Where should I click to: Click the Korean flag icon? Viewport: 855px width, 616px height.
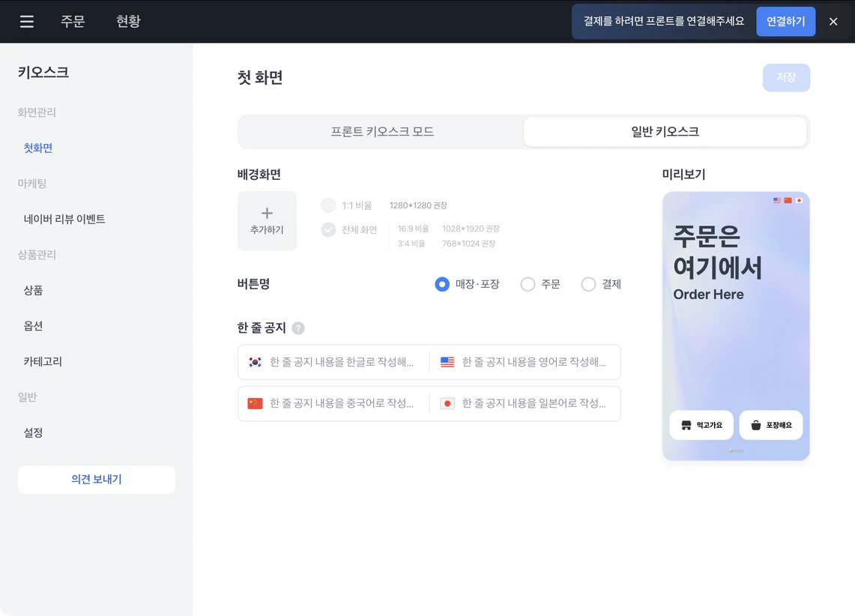point(256,362)
